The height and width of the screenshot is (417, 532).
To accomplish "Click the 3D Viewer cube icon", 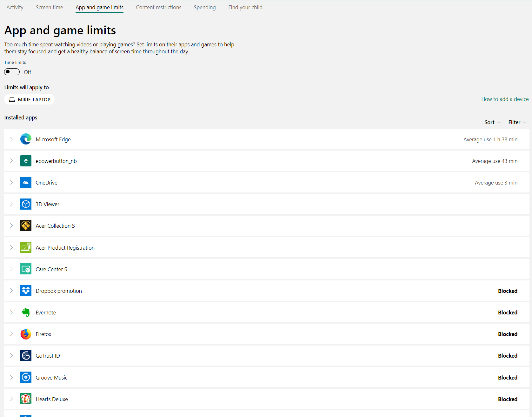I will 26,204.
